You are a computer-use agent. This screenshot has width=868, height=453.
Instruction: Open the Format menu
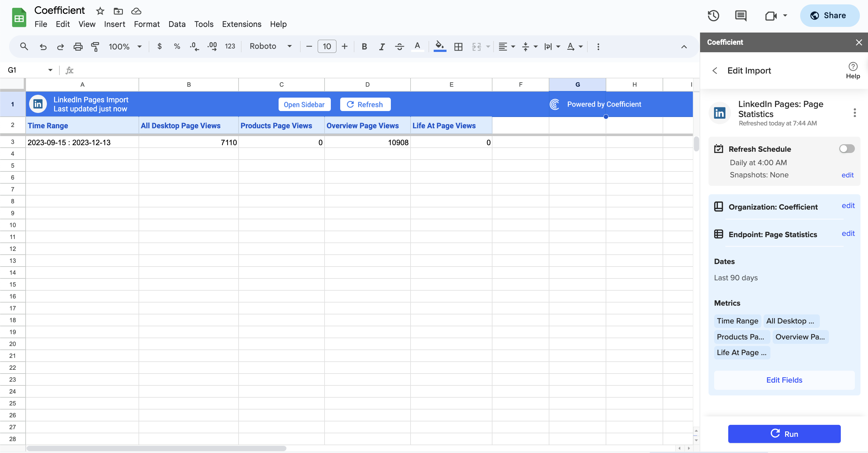click(x=147, y=24)
